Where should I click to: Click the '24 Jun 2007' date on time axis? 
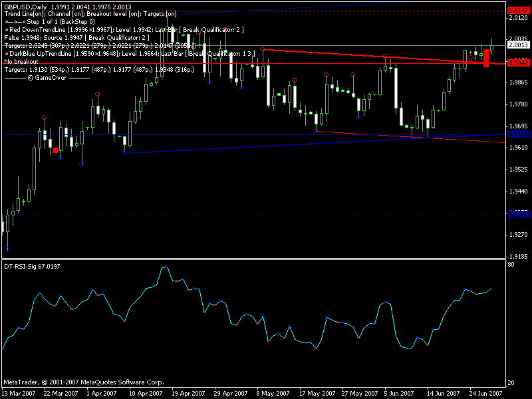click(x=485, y=393)
